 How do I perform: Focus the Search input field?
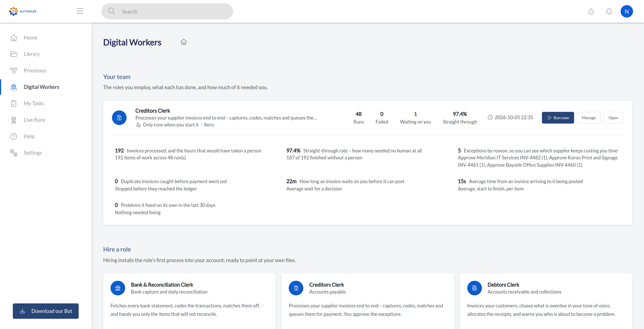click(x=167, y=11)
